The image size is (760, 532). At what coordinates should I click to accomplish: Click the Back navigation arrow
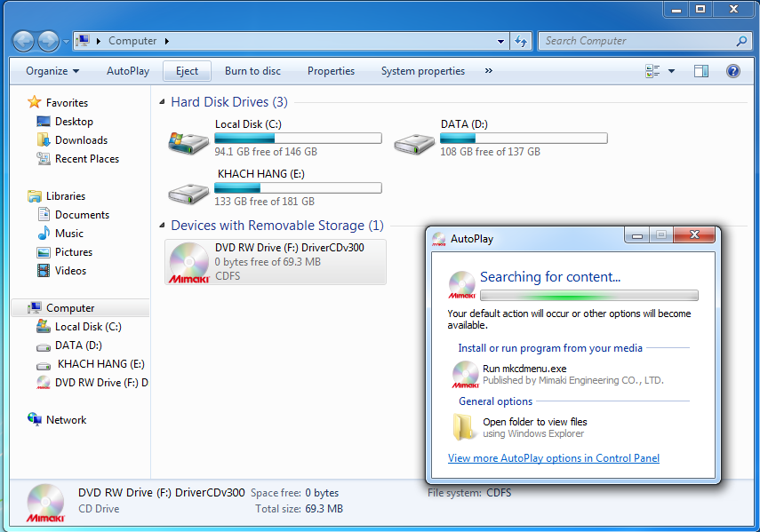23,41
